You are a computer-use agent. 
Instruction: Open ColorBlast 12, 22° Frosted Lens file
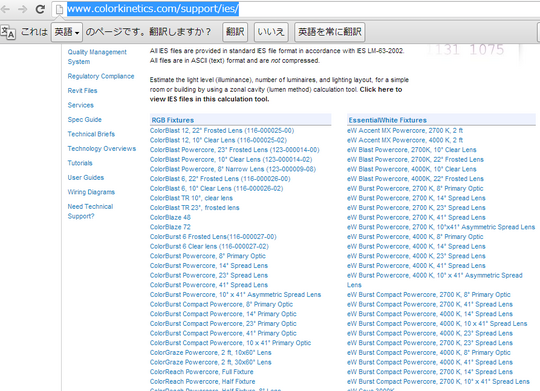(x=222, y=131)
